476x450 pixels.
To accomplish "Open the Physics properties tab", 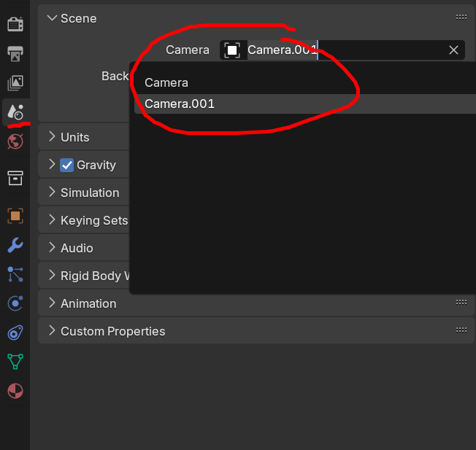I will click(15, 303).
